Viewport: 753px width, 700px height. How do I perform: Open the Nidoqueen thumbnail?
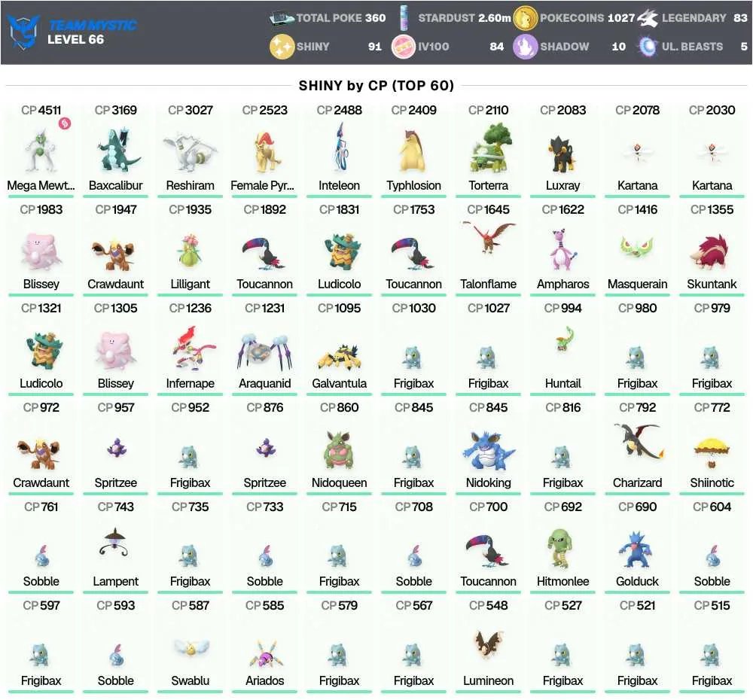point(340,451)
